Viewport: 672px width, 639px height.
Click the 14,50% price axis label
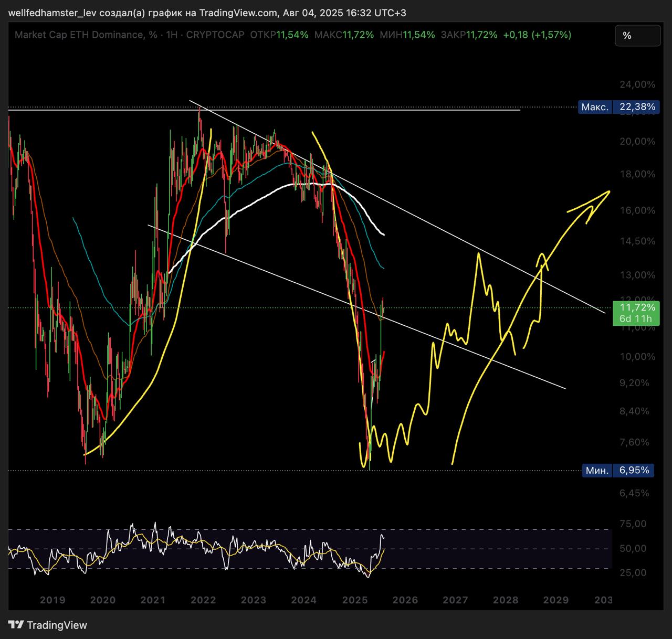click(637, 241)
